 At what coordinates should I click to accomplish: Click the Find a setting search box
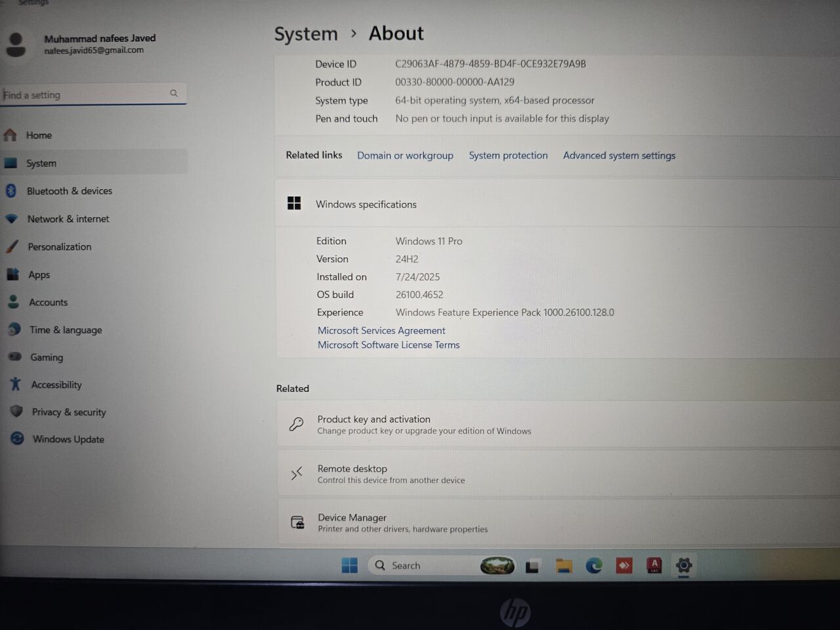93,94
